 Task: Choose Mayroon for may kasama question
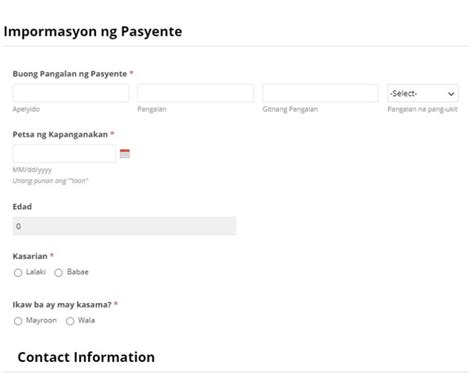tap(18, 321)
